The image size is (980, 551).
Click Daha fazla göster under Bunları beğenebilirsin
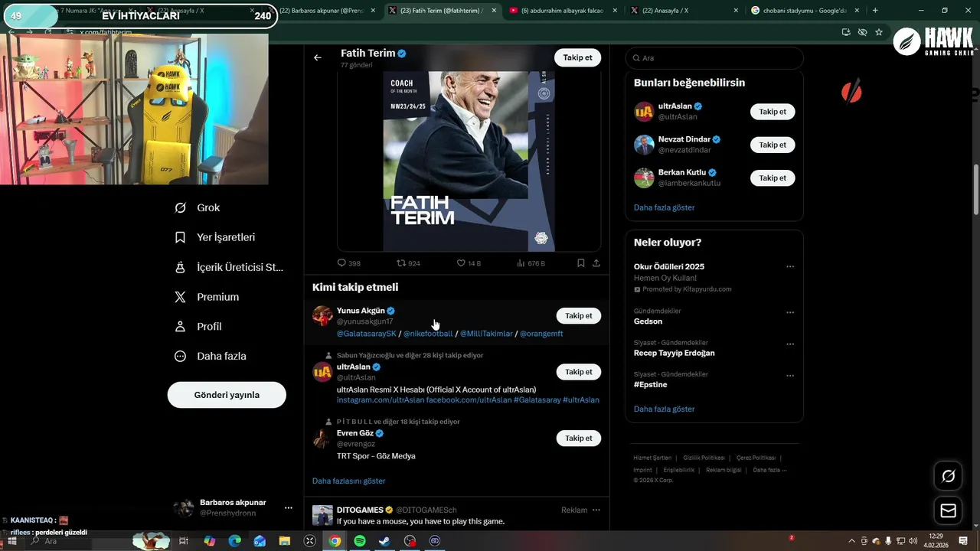(x=664, y=207)
